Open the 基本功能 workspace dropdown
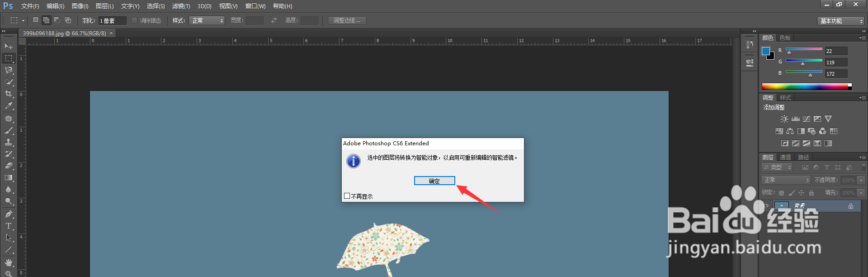This screenshot has height=277, width=868. click(841, 21)
